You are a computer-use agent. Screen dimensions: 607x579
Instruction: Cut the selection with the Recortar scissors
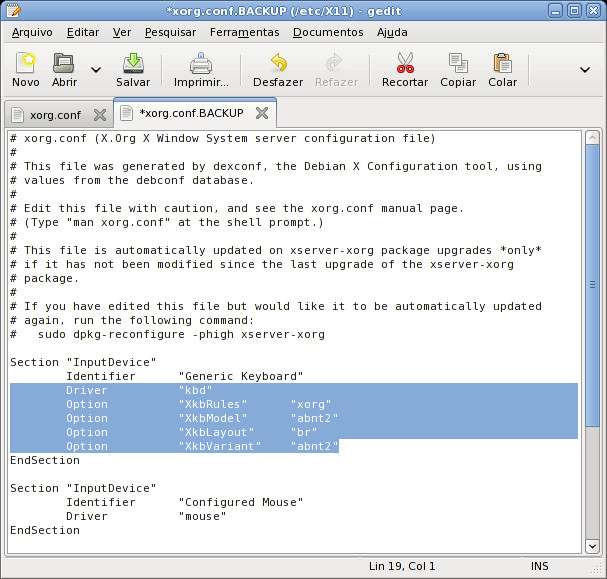coord(405,63)
